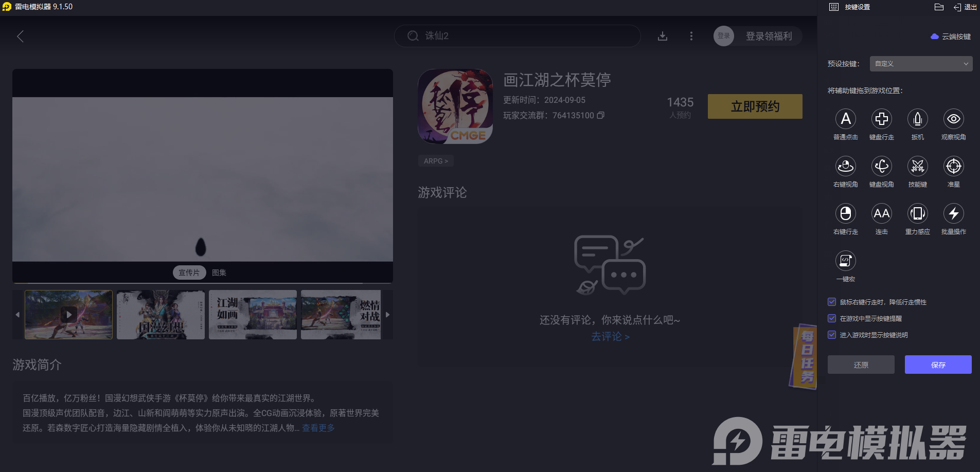Uncheck 在游戏中显示按键提醒 option
This screenshot has height=472, width=980.
(x=832, y=319)
